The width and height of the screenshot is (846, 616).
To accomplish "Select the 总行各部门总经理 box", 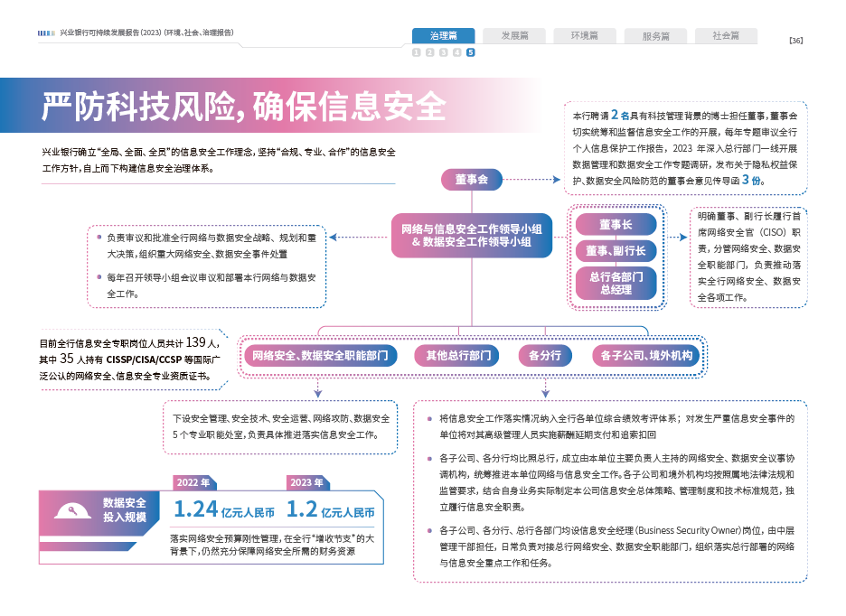I will (x=616, y=283).
